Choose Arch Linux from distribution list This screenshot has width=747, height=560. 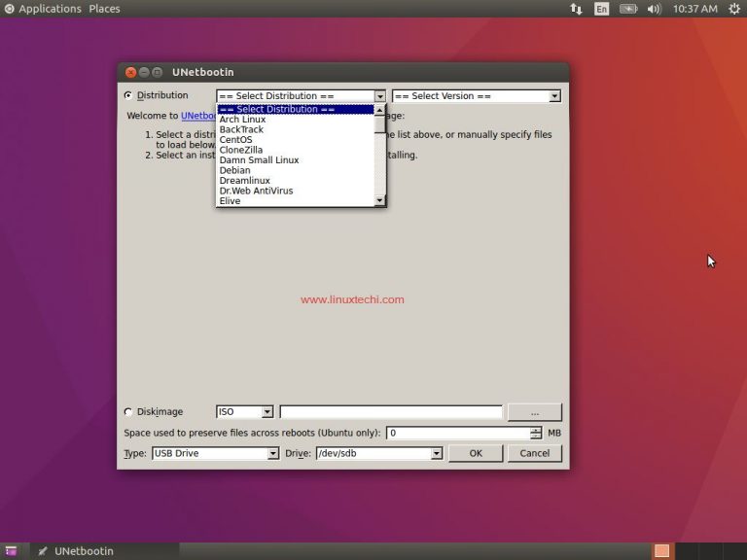point(296,120)
